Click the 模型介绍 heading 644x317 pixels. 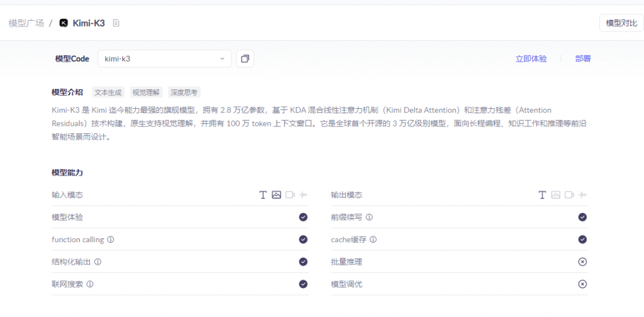(67, 92)
